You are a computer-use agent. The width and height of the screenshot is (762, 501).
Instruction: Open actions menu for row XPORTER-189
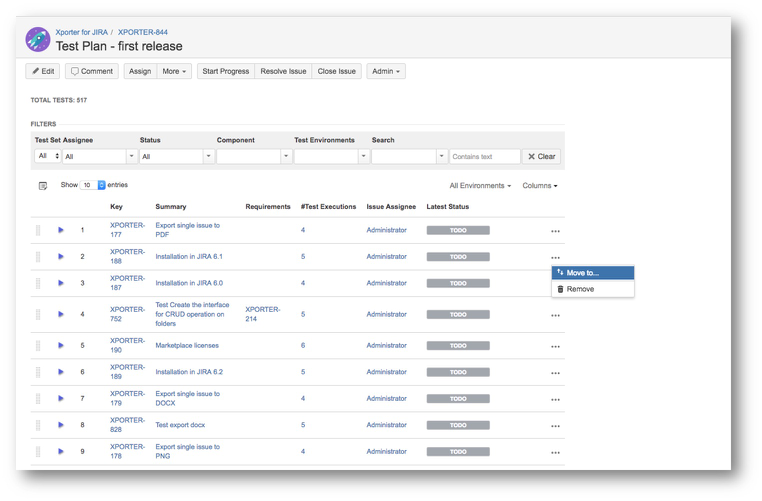pos(555,373)
